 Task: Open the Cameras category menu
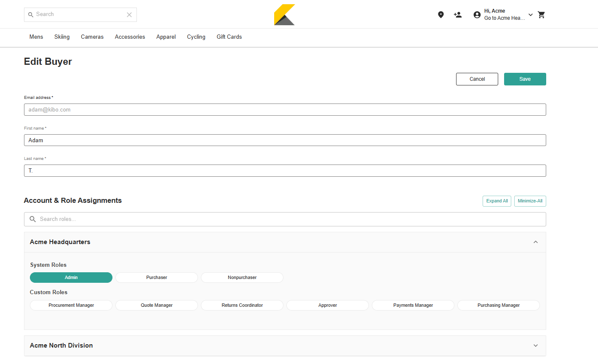coord(92,37)
